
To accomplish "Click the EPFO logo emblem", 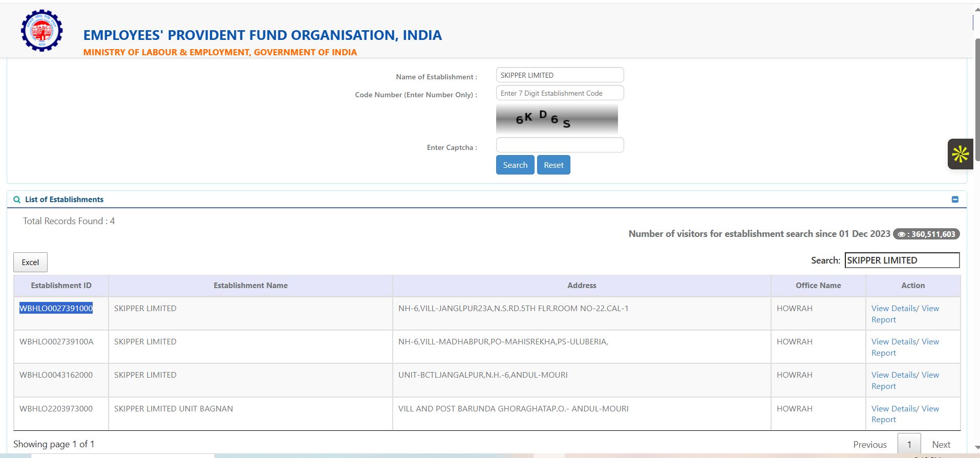I will pos(41,31).
